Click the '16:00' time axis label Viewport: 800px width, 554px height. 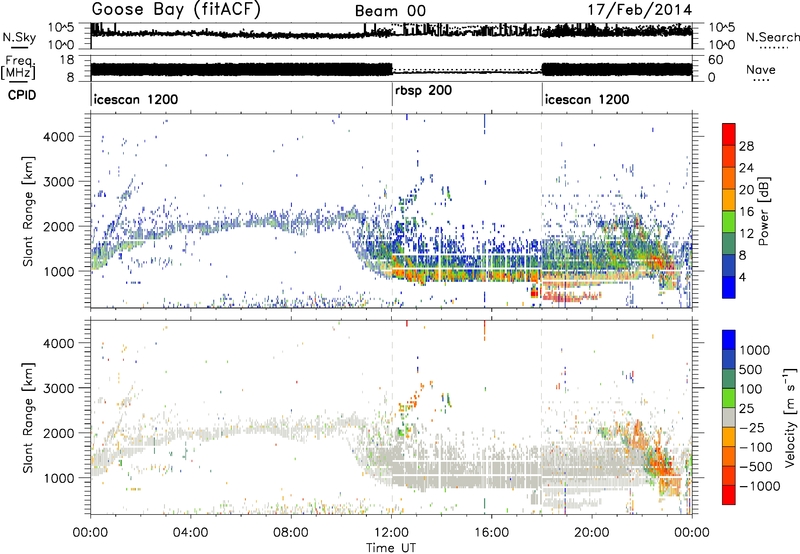pyautogui.click(x=491, y=533)
